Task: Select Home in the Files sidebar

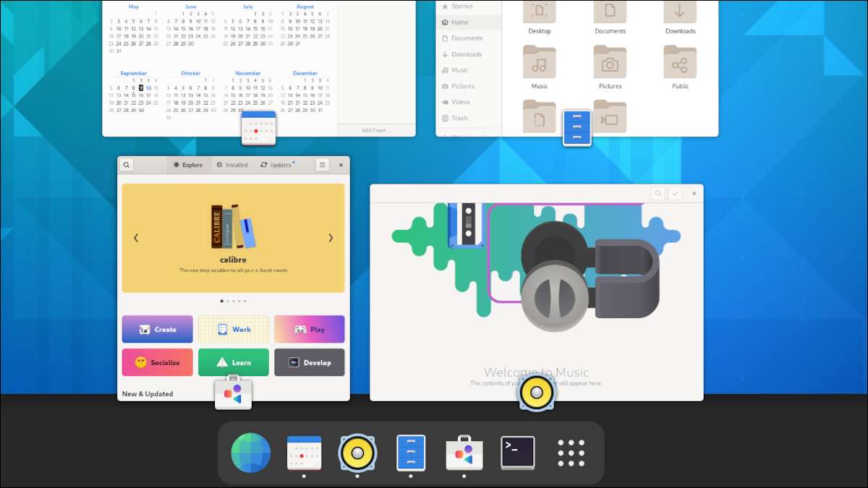Action: [469, 22]
